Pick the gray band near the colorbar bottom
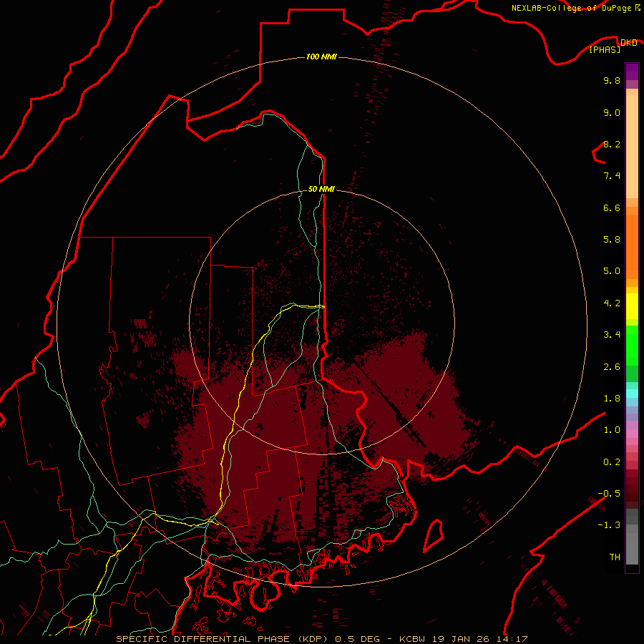Viewport: 644px width, 644px height. (x=632, y=548)
